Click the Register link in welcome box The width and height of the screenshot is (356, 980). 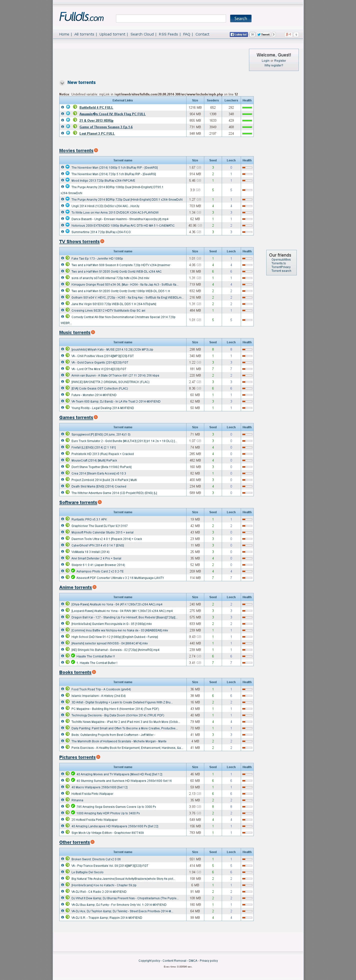[280, 61]
